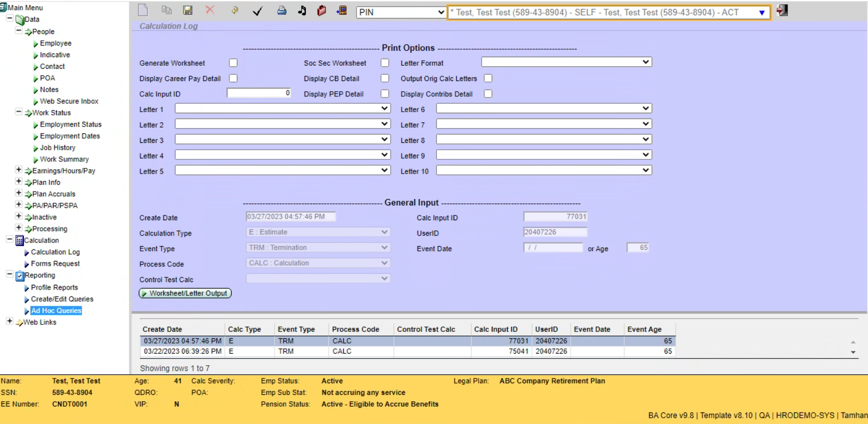Image resolution: width=868 pixels, height=424 pixels.
Task: Click the exit door icon at top right
Action: coord(782,11)
